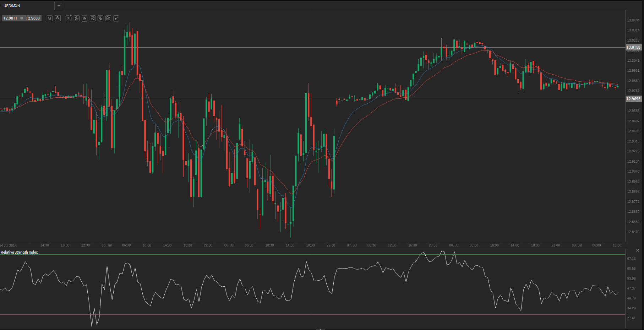Click the chart indicators icon
Screen dimensions: 644x330
(x=93, y=18)
